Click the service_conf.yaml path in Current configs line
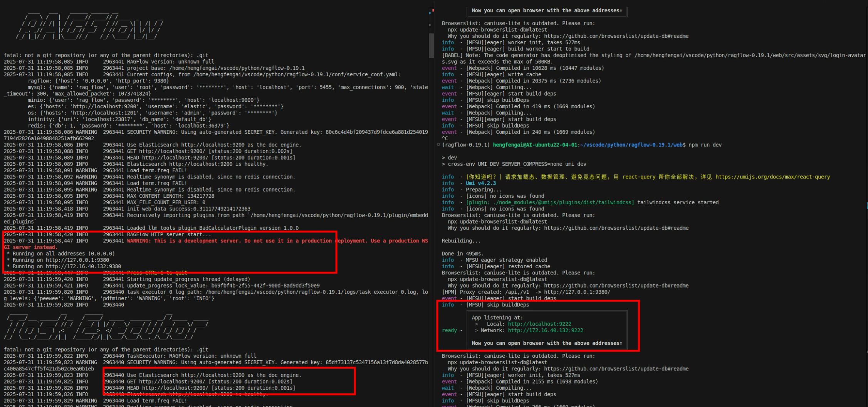The width and height of the screenshot is (868, 407). tap(297, 74)
